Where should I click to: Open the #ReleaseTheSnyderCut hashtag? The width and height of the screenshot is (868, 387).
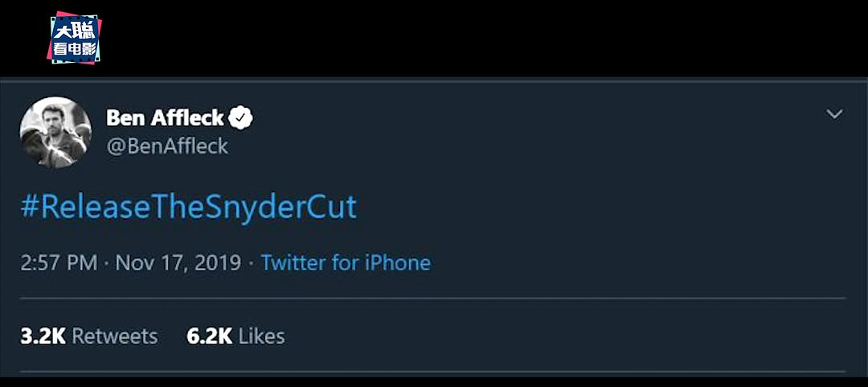pyautogui.click(x=188, y=207)
